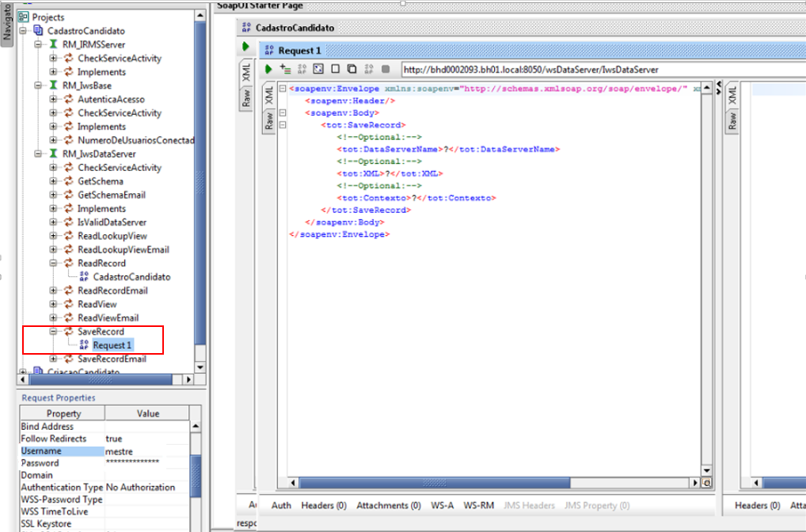Click the SOAP icon in CadastroCandidato title bar
806x532 pixels.
[246, 28]
